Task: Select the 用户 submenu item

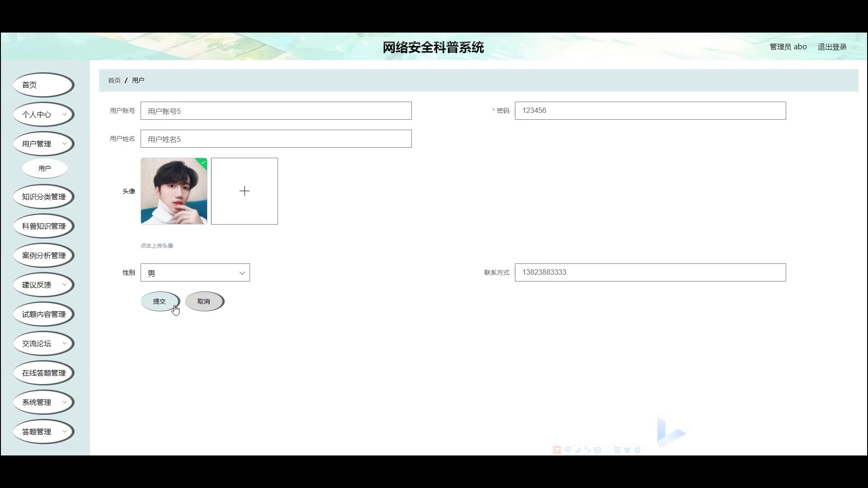Action: 45,168
